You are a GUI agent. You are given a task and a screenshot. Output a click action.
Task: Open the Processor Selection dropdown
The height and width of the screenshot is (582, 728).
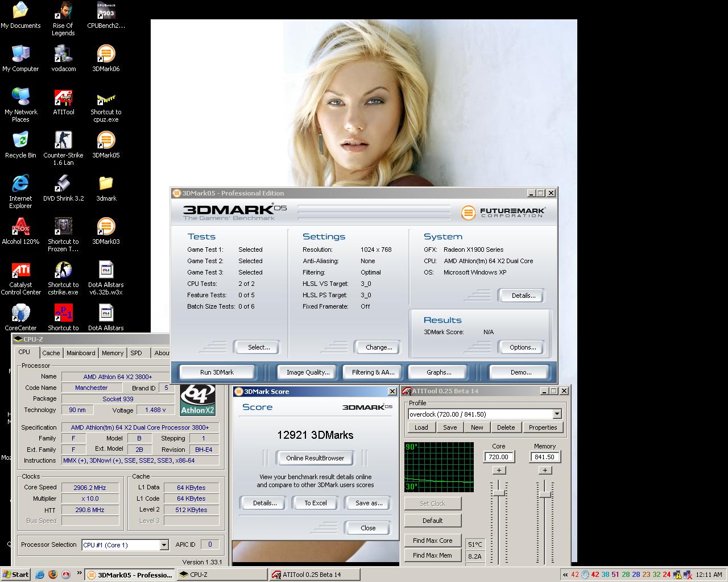coord(164,545)
